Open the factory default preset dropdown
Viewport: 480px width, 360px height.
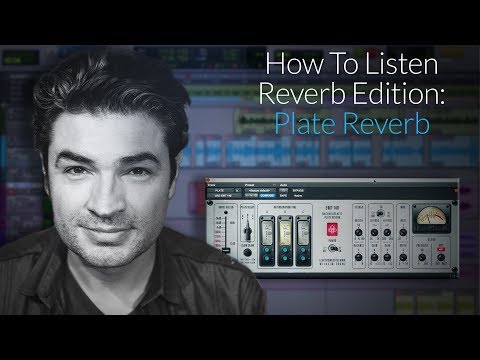(x=260, y=191)
